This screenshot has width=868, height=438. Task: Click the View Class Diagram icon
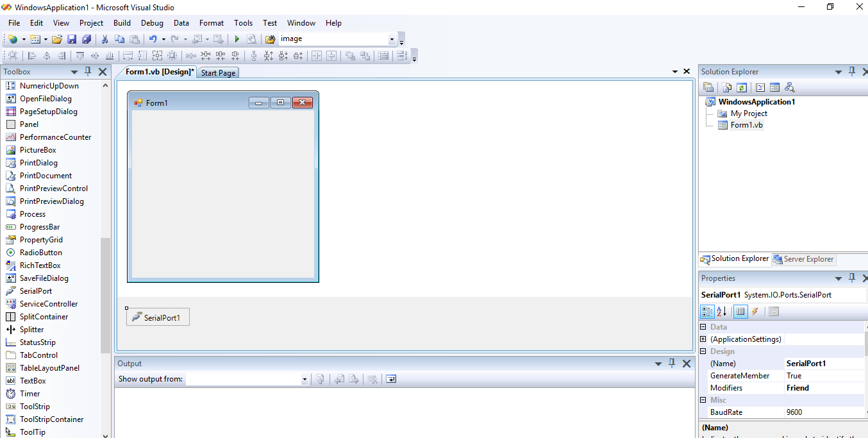coord(789,87)
